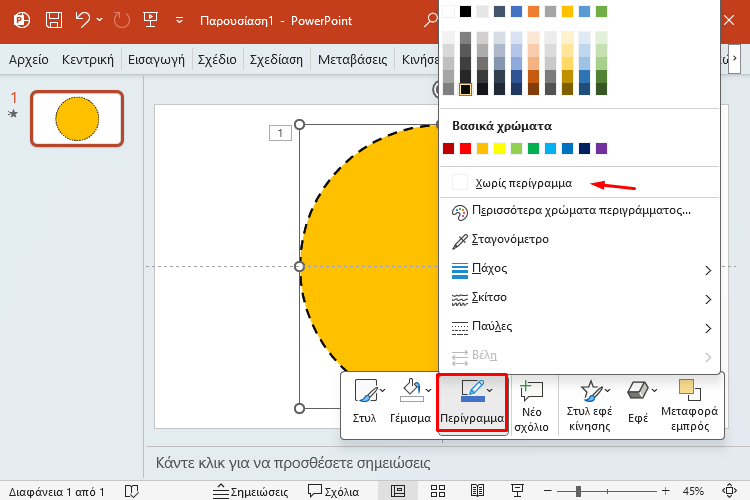Open the Παύλες dashes submenu
Viewport: 750px width, 500px height.
pyautogui.click(x=579, y=327)
